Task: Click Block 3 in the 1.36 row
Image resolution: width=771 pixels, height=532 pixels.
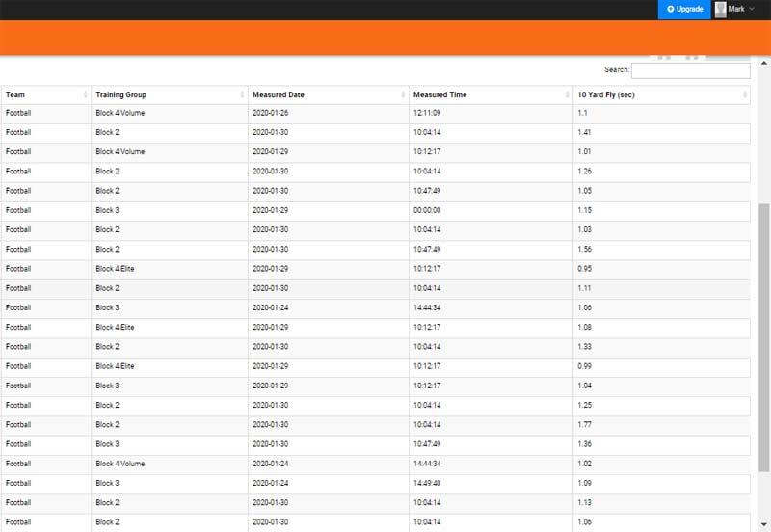Action: pyautogui.click(x=107, y=444)
